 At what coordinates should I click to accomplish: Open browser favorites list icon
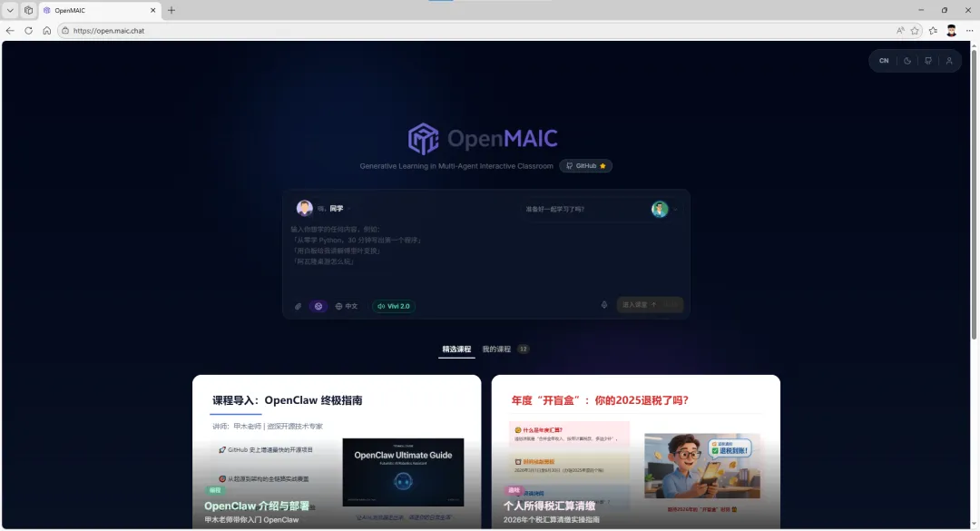pyautogui.click(x=933, y=31)
